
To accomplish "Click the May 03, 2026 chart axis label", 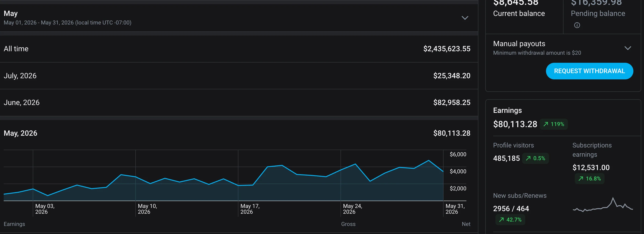I will pyautogui.click(x=45, y=209).
